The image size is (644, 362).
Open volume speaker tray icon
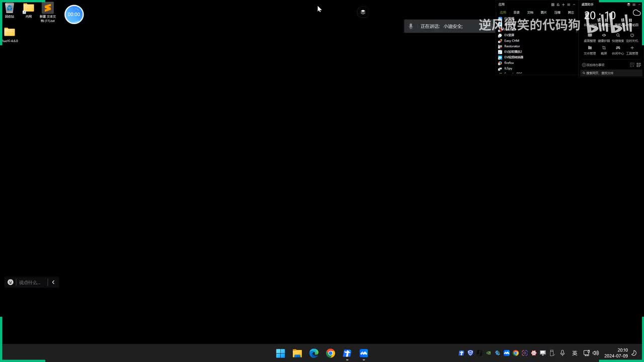(596, 353)
